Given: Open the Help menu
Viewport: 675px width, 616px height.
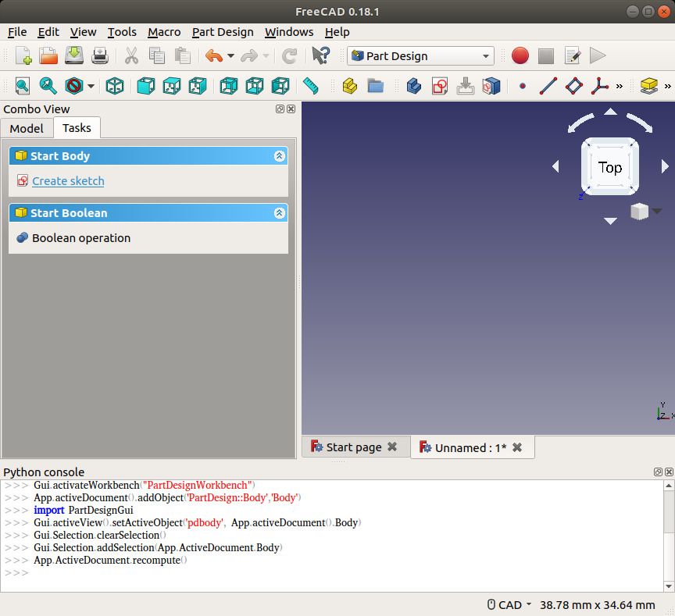Looking at the screenshot, I should [337, 32].
